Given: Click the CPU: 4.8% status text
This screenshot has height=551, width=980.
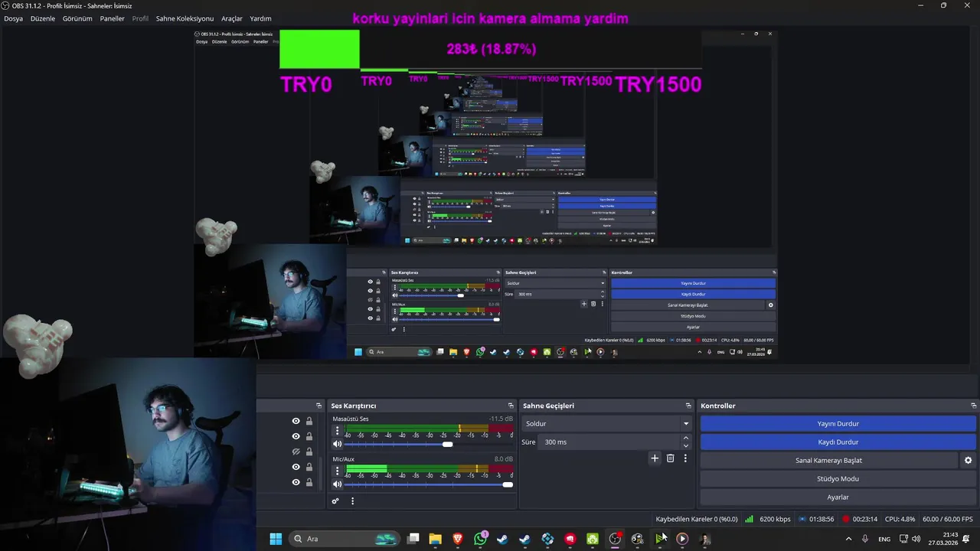Looking at the screenshot, I should 900,519.
